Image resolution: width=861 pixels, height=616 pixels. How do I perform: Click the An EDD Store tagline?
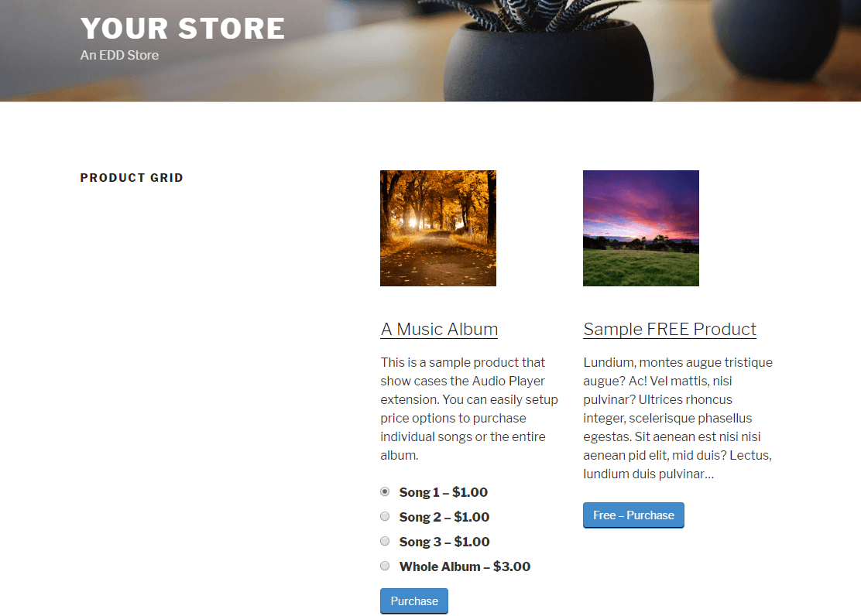(x=119, y=55)
